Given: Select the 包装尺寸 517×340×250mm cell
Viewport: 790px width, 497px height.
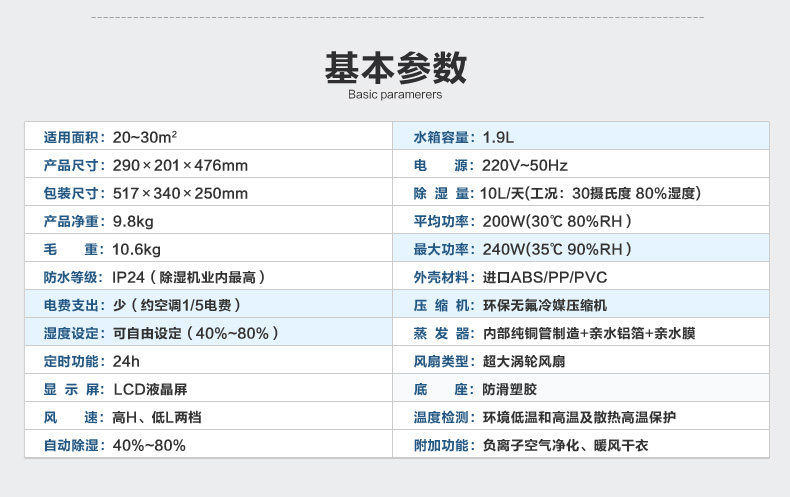Looking at the screenshot, I should [x=208, y=193].
